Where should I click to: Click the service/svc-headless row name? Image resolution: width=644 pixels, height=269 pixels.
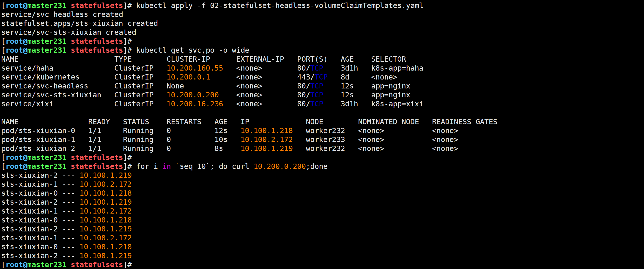click(x=44, y=86)
